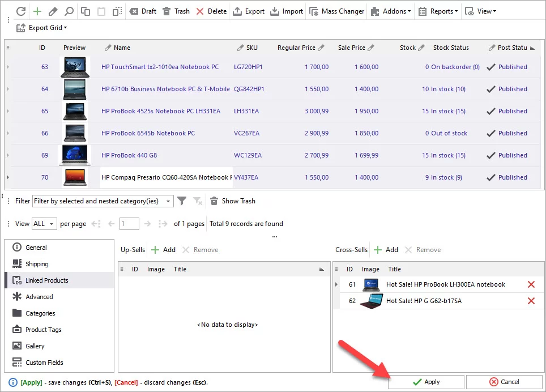The height and width of the screenshot is (392, 546).
Task: Open the Export Grid dropdown
Action: [x=42, y=28]
